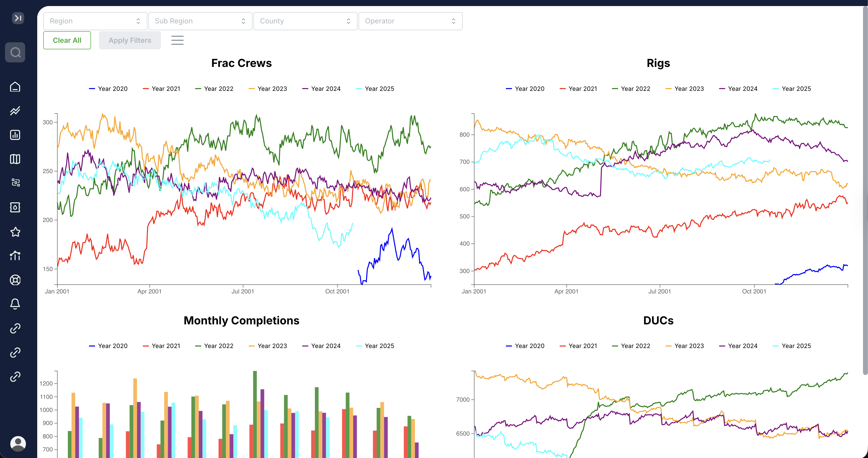The width and height of the screenshot is (868, 458).
Task: Open the County dropdown
Action: point(305,21)
